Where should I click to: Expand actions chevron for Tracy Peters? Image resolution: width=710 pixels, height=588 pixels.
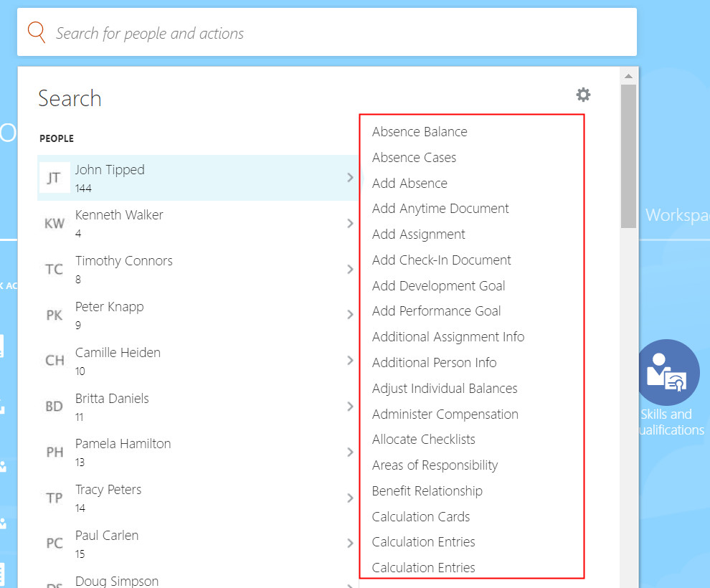tap(350, 498)
